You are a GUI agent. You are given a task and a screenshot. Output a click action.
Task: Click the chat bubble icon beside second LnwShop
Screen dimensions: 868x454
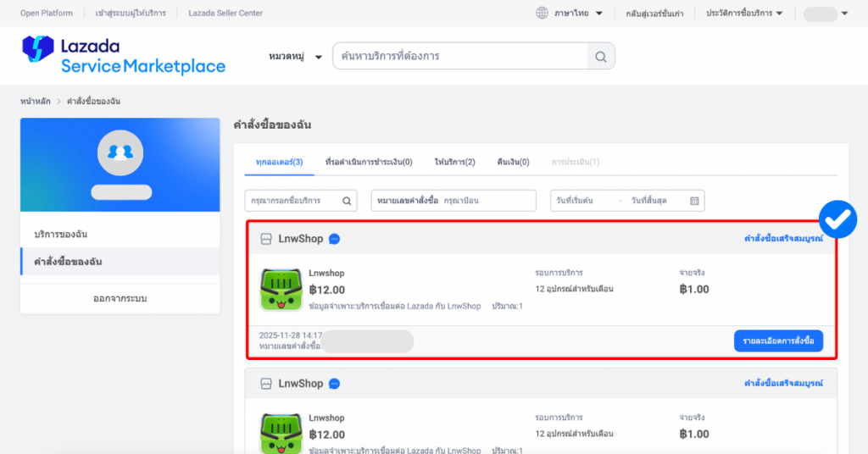tap(335, 384)
